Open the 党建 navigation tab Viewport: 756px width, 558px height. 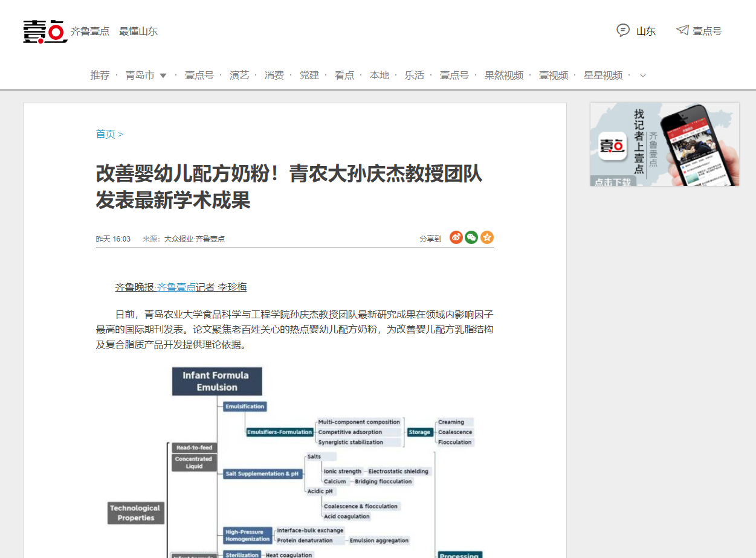309,75
